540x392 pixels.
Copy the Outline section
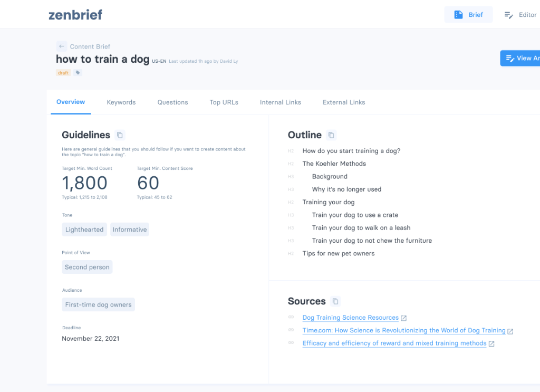(x=331, y=135)
